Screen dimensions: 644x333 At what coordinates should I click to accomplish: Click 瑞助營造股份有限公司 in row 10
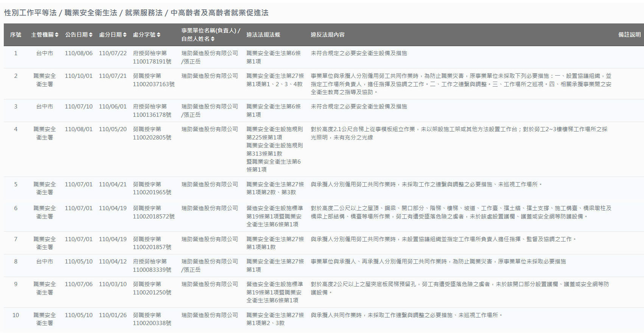[210, 315]
